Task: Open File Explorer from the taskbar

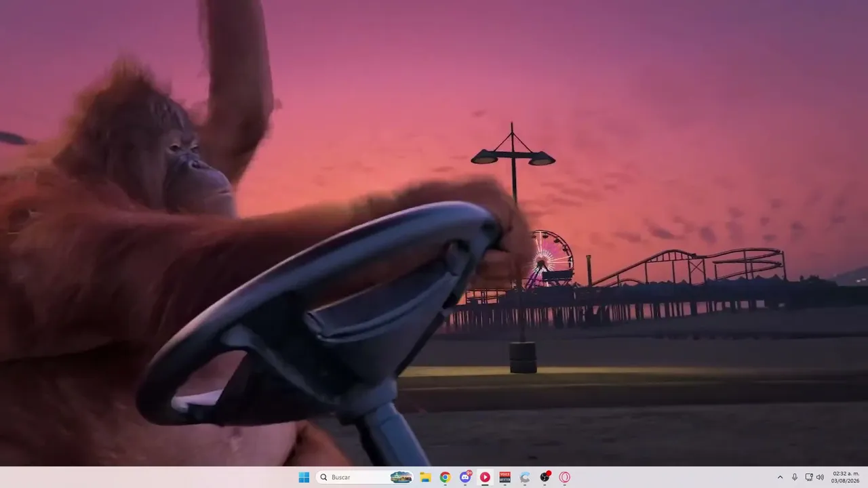Action: click(425, 477)
